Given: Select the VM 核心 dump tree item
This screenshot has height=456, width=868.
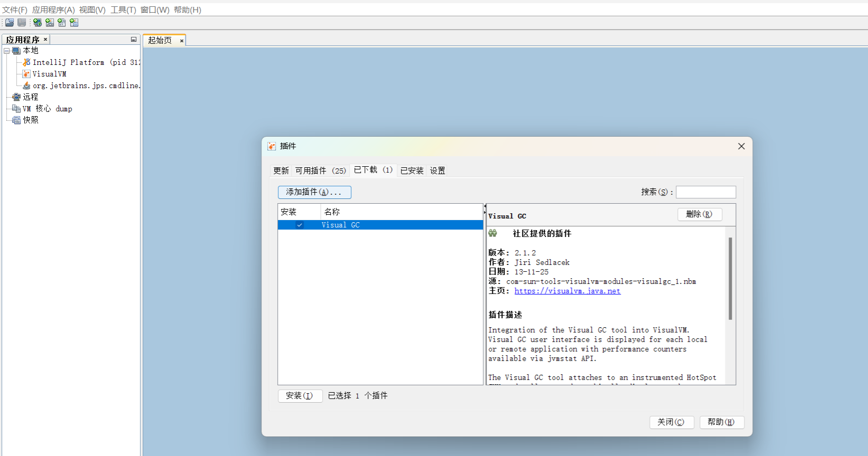Looking at the screenshot, I should (48, 109).
